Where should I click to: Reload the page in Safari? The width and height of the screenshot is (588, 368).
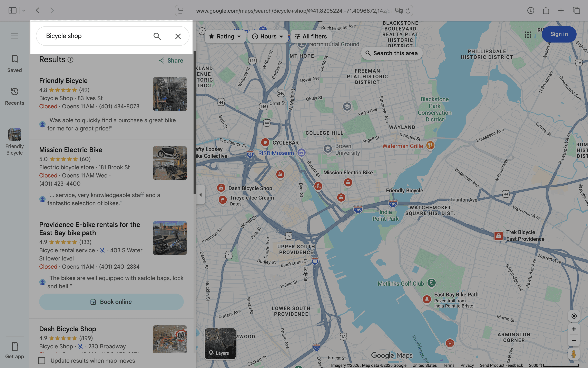pyautogui.click(x=408, y=11)
